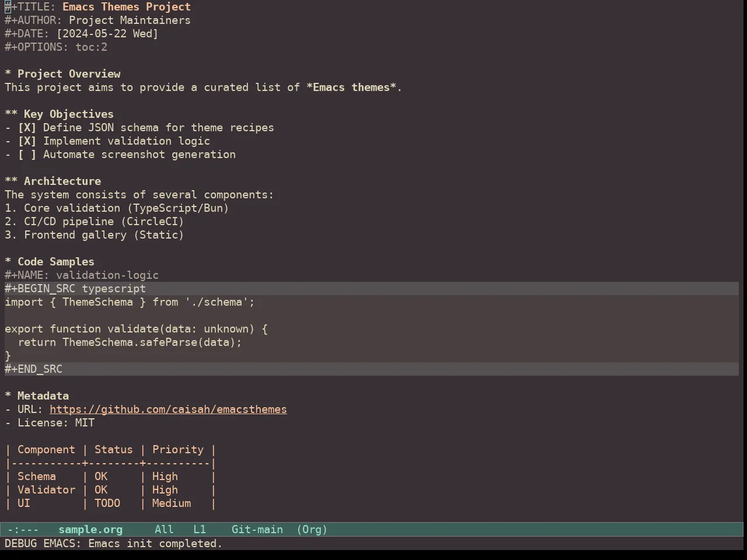
Task: Click the 'Status' table header cell
Action: click(114, 450)
